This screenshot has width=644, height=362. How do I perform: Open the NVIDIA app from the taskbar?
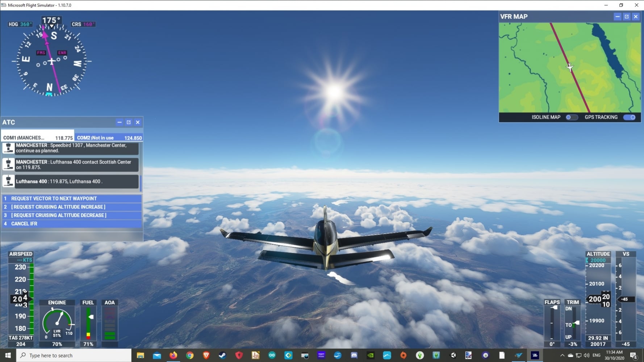pyautogui.click(x=371, y=355)
